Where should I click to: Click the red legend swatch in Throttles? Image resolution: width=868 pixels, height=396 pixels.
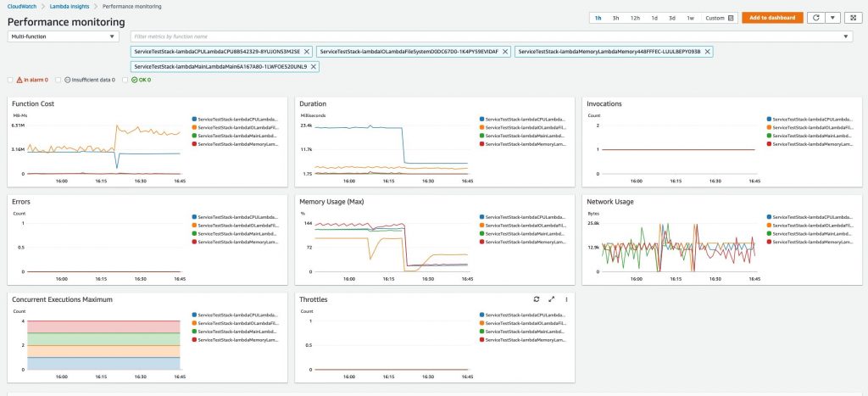(481, 339)
